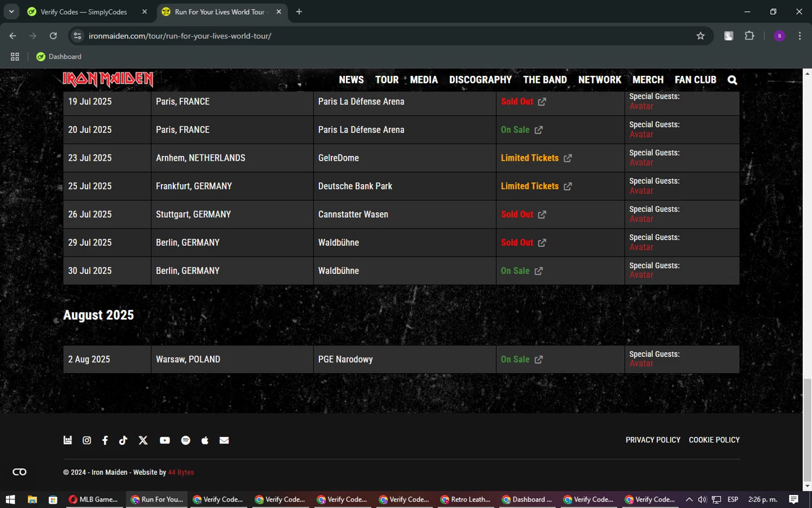Open the COOKIE POLICY link
The width and height of the screenshot is (812, 508).
pyautogui.click(x=714, y=440)
